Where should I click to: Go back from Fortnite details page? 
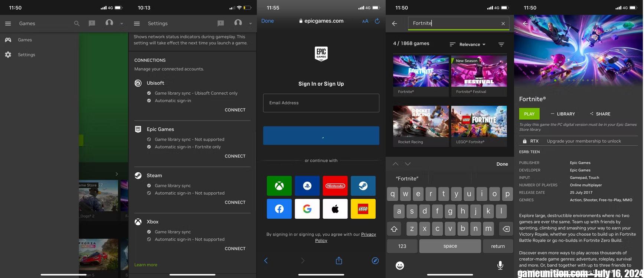(x=525, y=23)
